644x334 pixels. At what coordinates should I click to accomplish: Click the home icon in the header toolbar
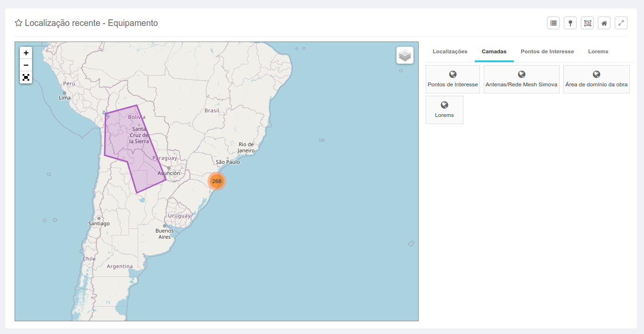coord(604,22)
